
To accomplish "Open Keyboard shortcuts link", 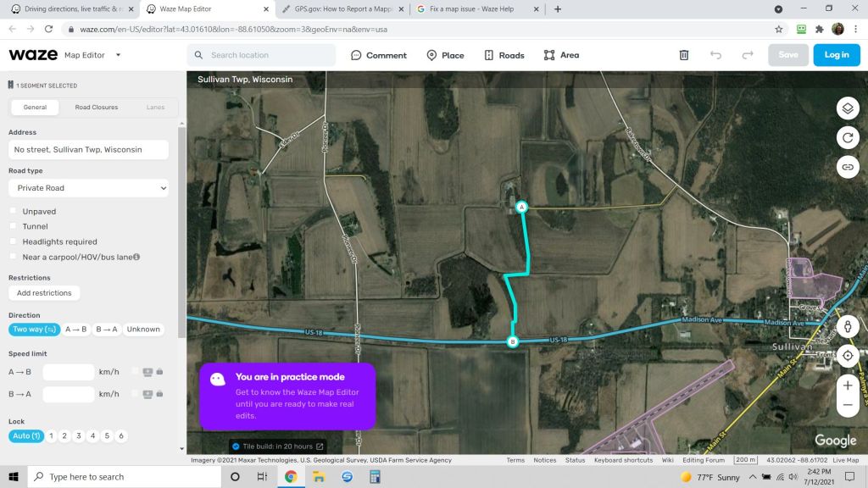I will point(623,460).
